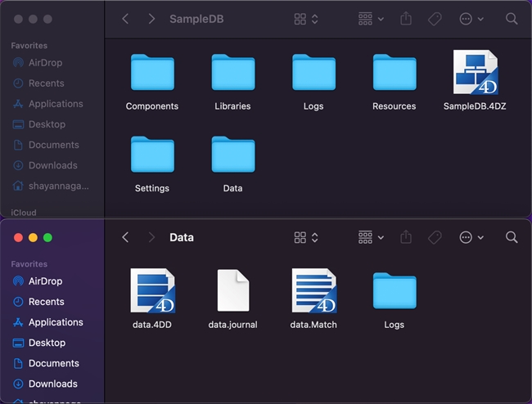Click the red close button of Data window
Screen dimensions: 532x404
pyautogui.click(x=18, y=238)
